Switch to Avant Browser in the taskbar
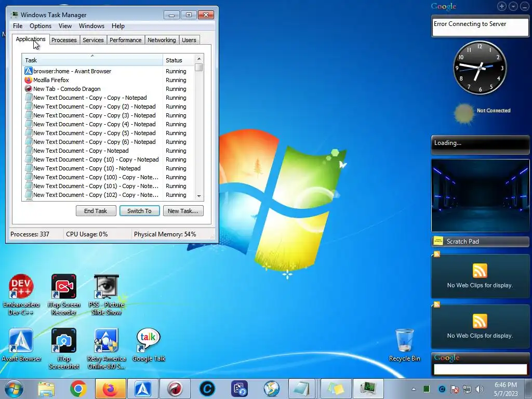 (x=142, y=389)
